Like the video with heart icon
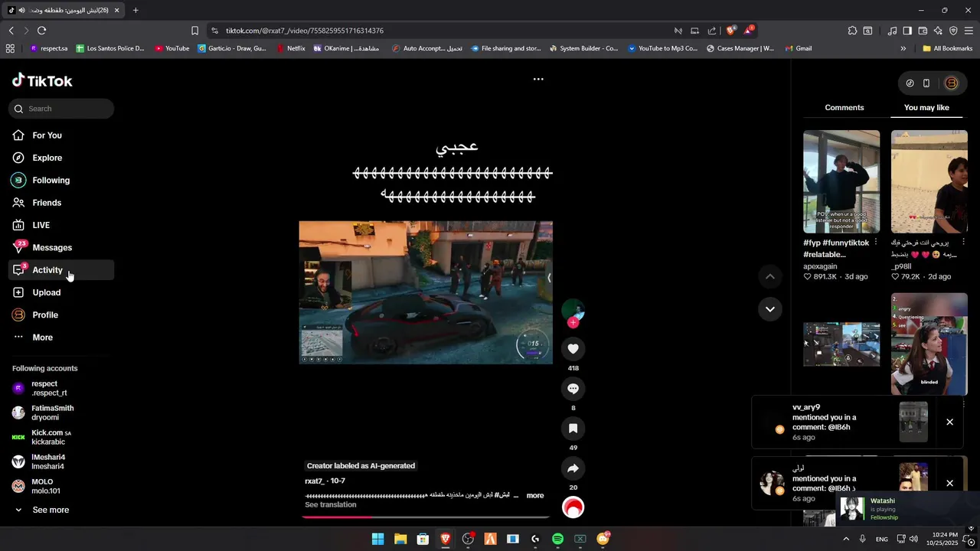980x551 pixels. 573,349
